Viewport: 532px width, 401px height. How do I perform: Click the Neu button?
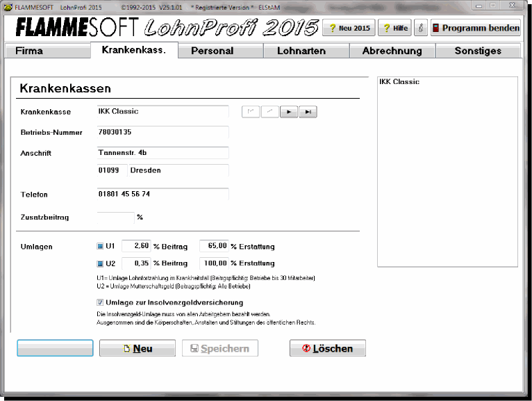click(x=138, y=348)
